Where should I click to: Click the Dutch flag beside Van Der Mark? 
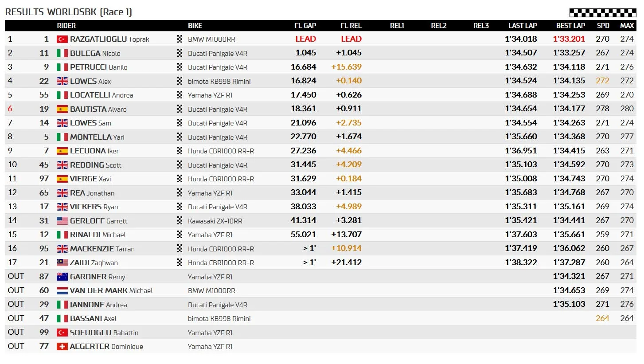pos(62,290)
